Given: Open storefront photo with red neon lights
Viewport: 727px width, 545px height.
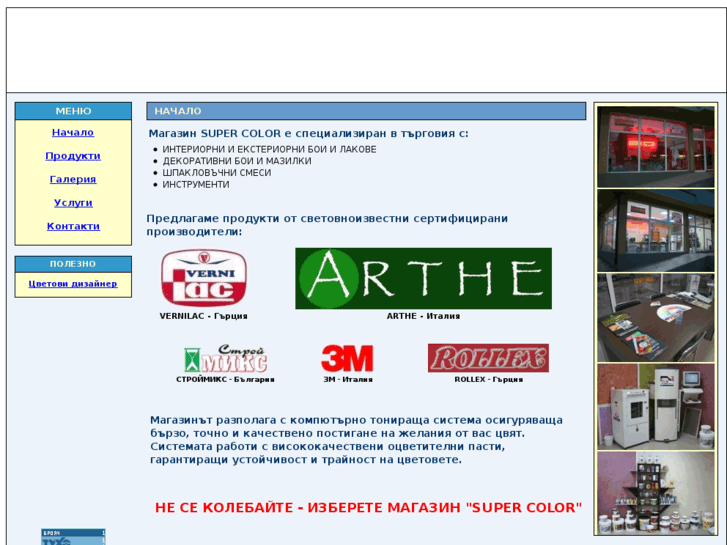Looking at the screenshot, I should pos(656,147).
